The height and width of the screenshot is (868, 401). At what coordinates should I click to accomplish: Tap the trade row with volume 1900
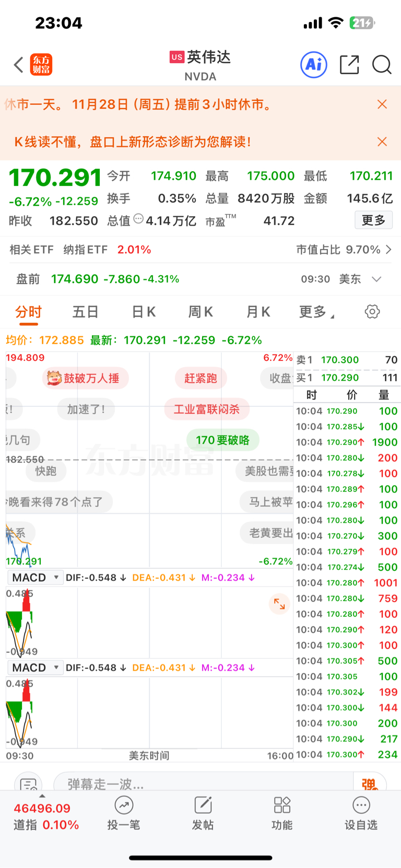click(x=347, y=442)
